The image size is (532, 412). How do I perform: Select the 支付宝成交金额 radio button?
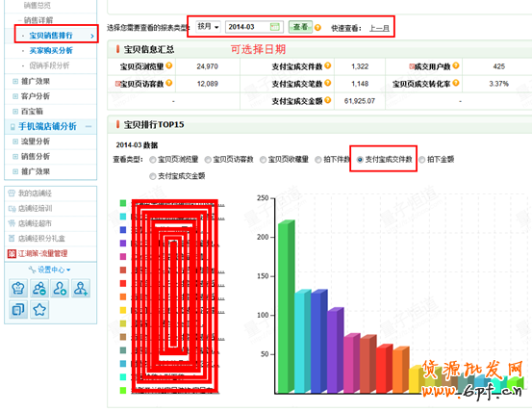[153, 176]
